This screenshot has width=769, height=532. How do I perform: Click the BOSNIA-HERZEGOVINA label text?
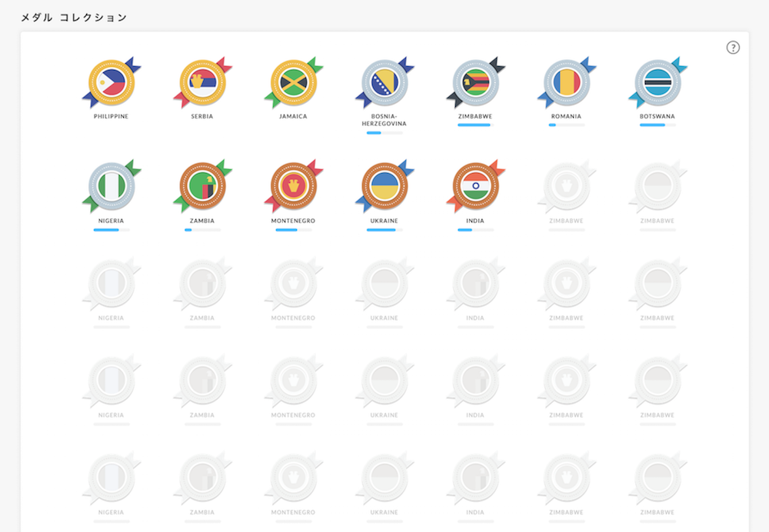click(384, 120)
